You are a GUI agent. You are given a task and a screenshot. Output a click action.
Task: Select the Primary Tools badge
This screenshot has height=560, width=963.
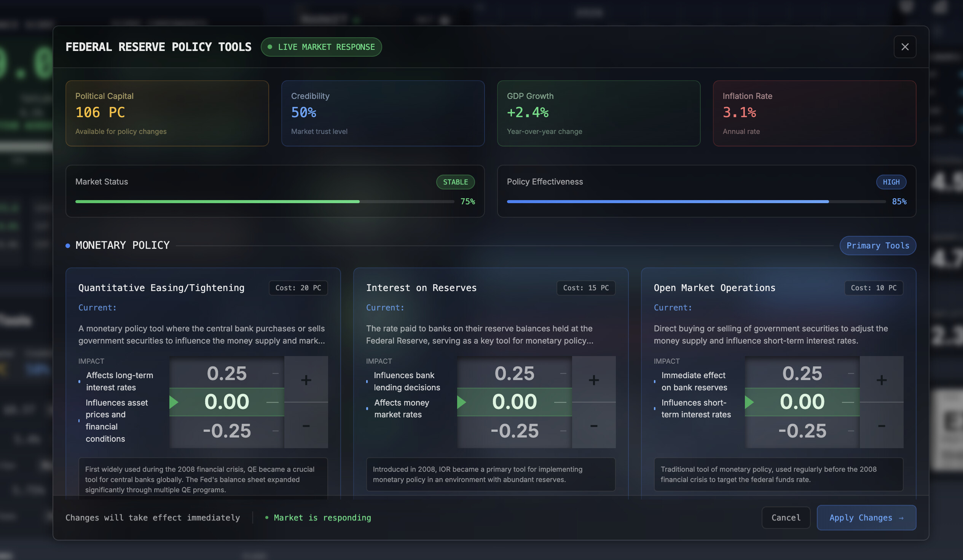tap(877, 245)
